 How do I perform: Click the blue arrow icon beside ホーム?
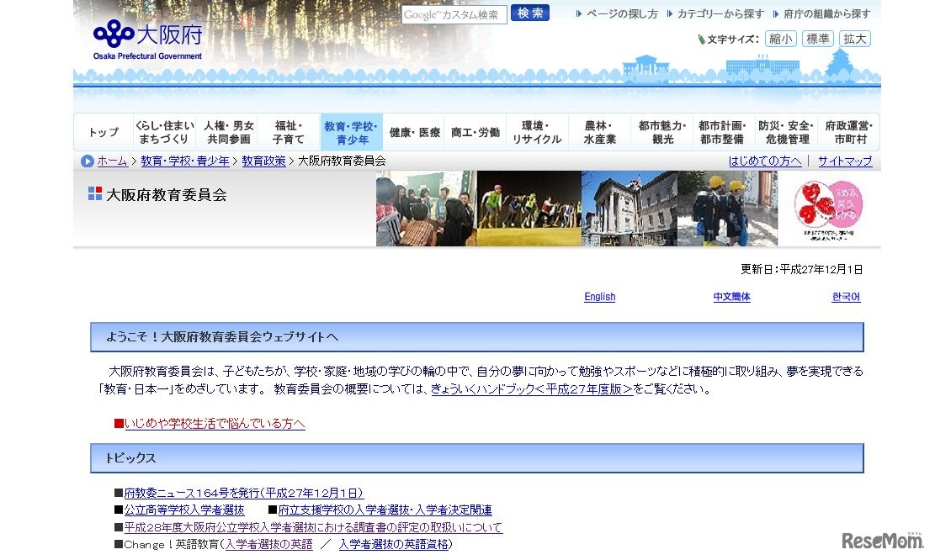[x=88, y=161]
